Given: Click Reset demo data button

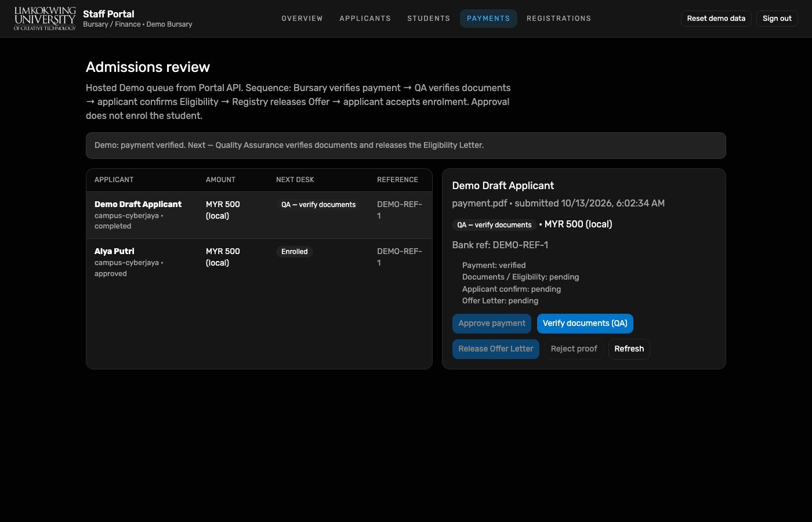Looking at the screenshot, I should (716, 19).
